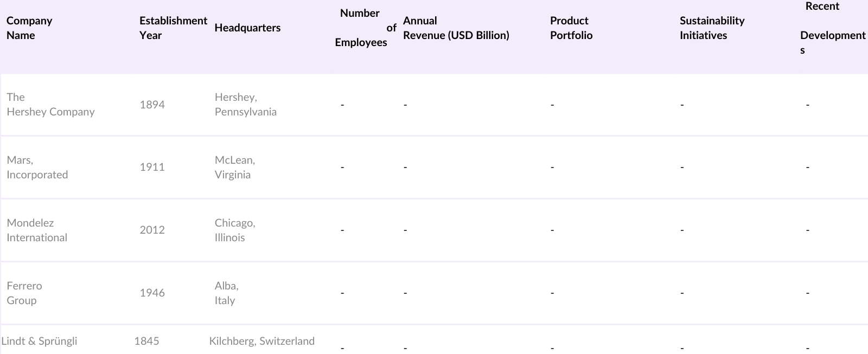Select the 1894 establishment year cell
This screenshot has width=868, height=354.
pyautogui.click(x=152, y=105)
